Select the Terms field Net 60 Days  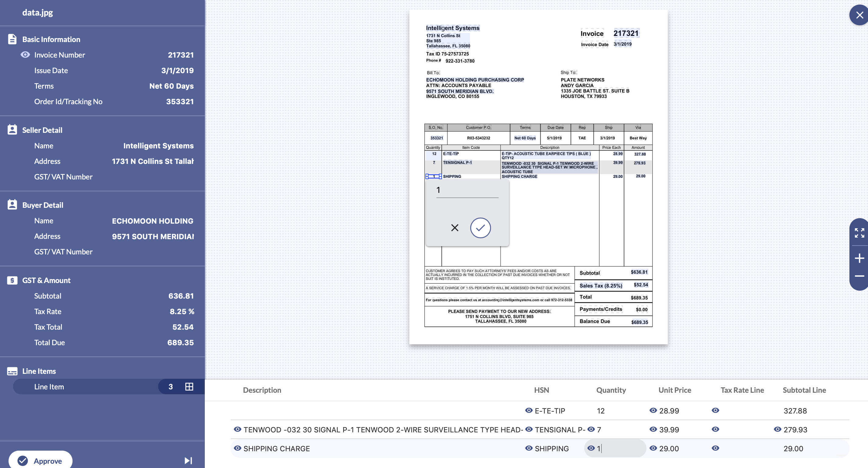click(114, 86)
